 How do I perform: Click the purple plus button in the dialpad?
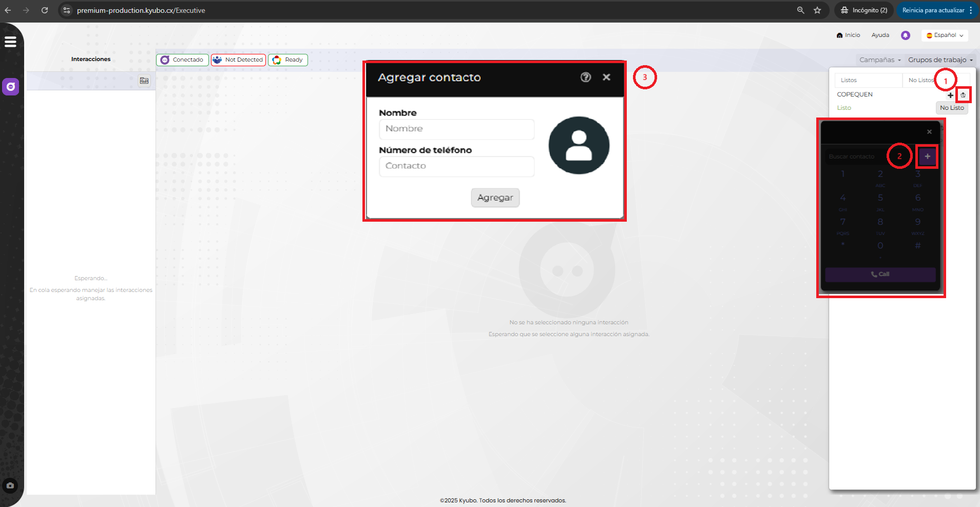[927, 157]
